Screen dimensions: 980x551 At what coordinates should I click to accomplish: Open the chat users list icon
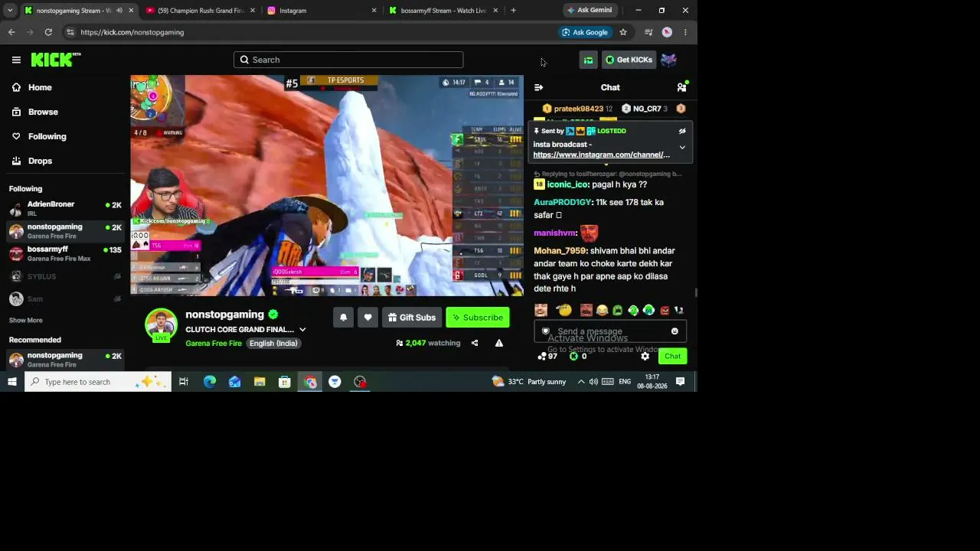point(681,87)
